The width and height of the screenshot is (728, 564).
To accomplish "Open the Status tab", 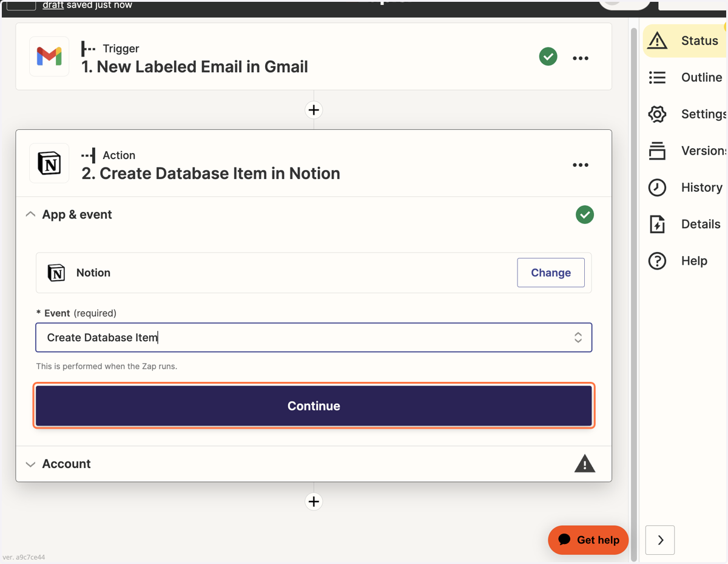I will pos(685,41).
